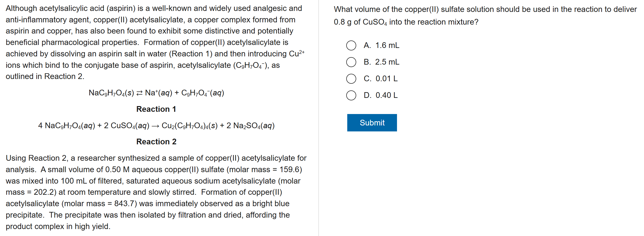Click the '0.40 L' answer label
This screenshot has height=236, width=644.
[x=387, y=95]
